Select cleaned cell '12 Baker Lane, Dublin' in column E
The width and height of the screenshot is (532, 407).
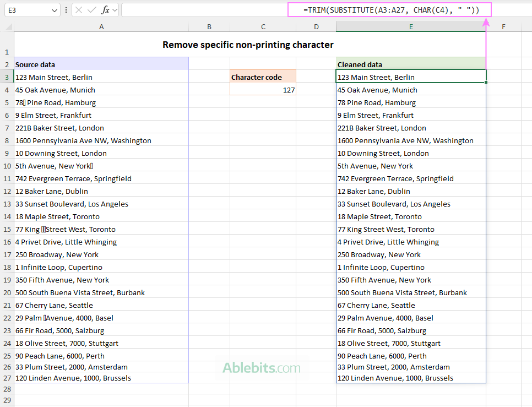pos(411,190)
